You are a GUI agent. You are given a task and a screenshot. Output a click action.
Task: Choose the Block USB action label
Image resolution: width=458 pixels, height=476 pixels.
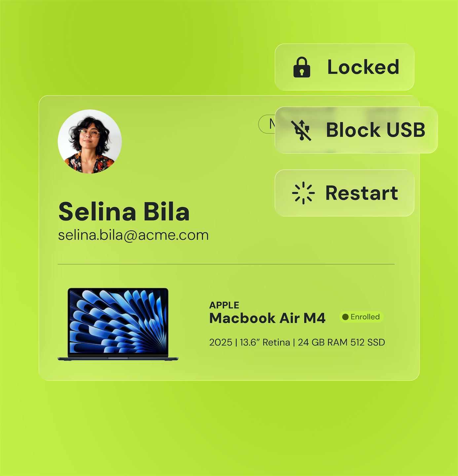[376, 130]
